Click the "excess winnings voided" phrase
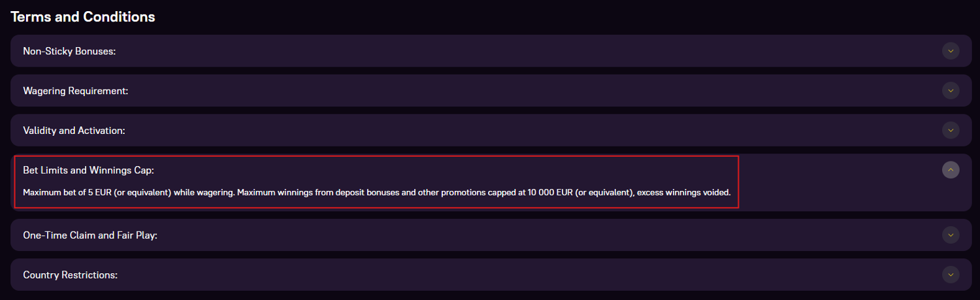 tap(683, 193)
